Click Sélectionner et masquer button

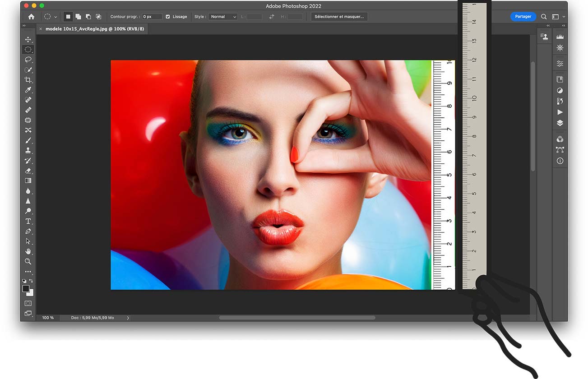(339, 17)
